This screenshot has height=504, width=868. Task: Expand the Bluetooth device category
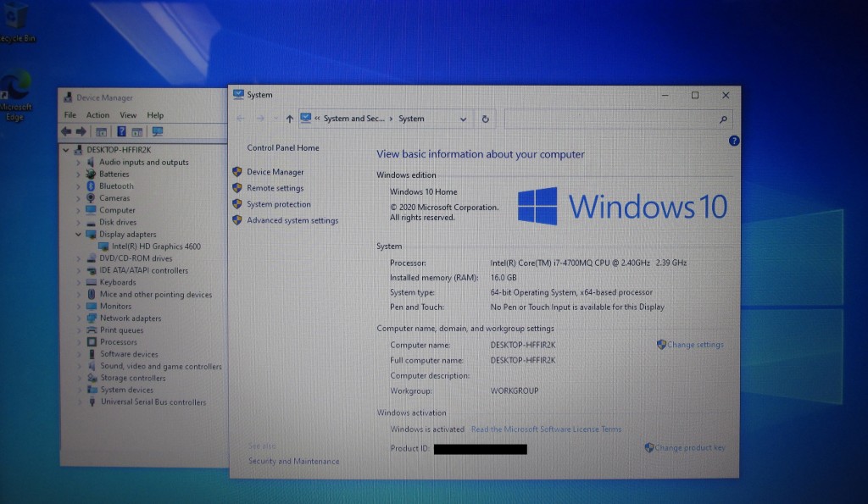pos(79,186)
